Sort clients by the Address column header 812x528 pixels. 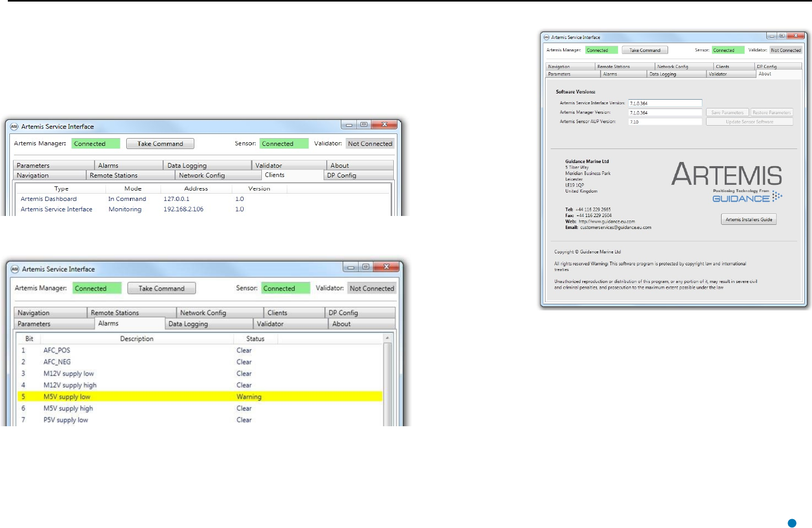point(196,188)
